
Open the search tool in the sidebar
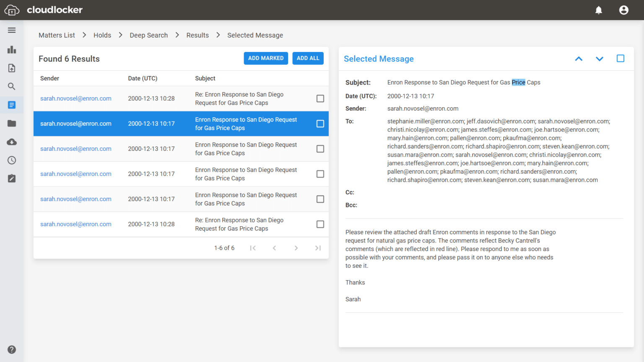11,86
